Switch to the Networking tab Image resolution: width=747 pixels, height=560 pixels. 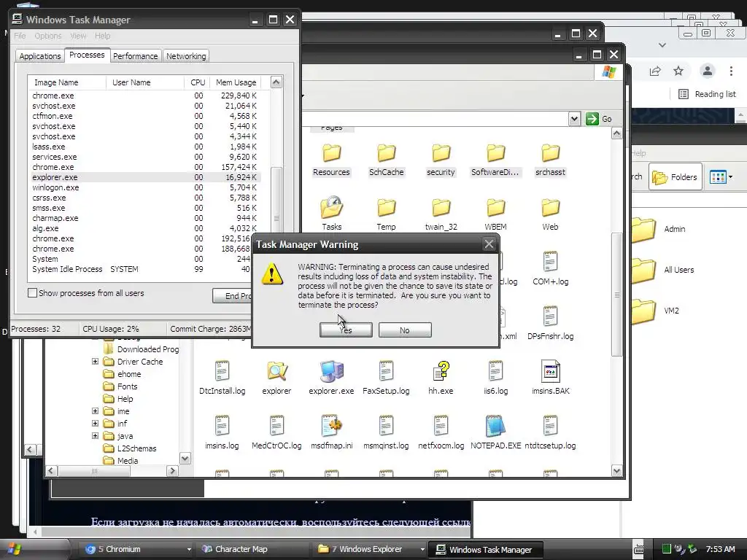[x=186, y=56]
